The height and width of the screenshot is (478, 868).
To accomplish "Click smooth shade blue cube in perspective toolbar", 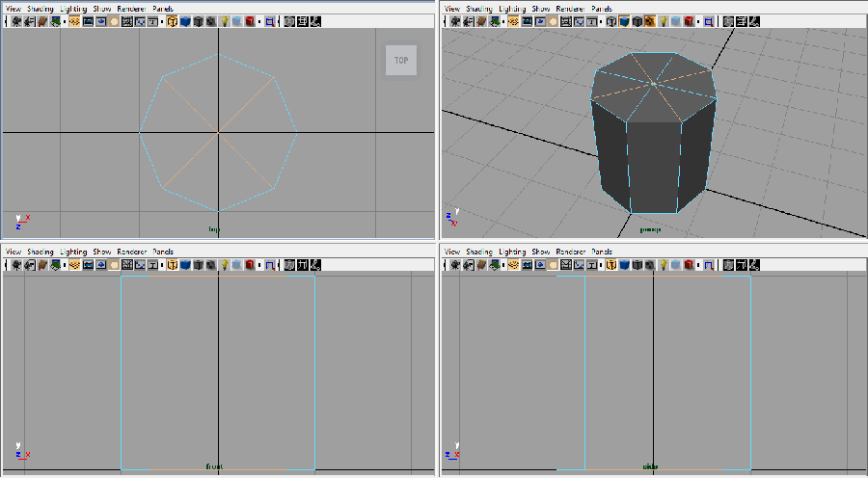I will tap(624, 21).
